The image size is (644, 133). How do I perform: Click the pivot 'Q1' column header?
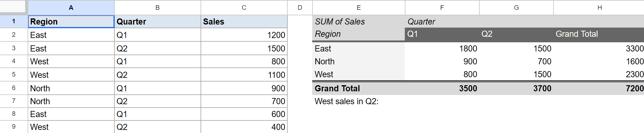pyautogui.click(x=442, y=34)
